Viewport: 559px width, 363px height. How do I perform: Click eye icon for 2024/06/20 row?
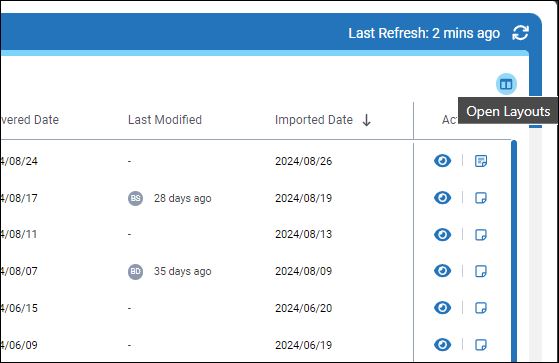442,308
